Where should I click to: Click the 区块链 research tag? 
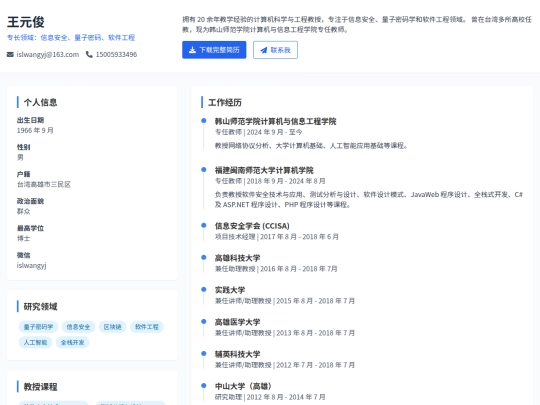(113, 327)
